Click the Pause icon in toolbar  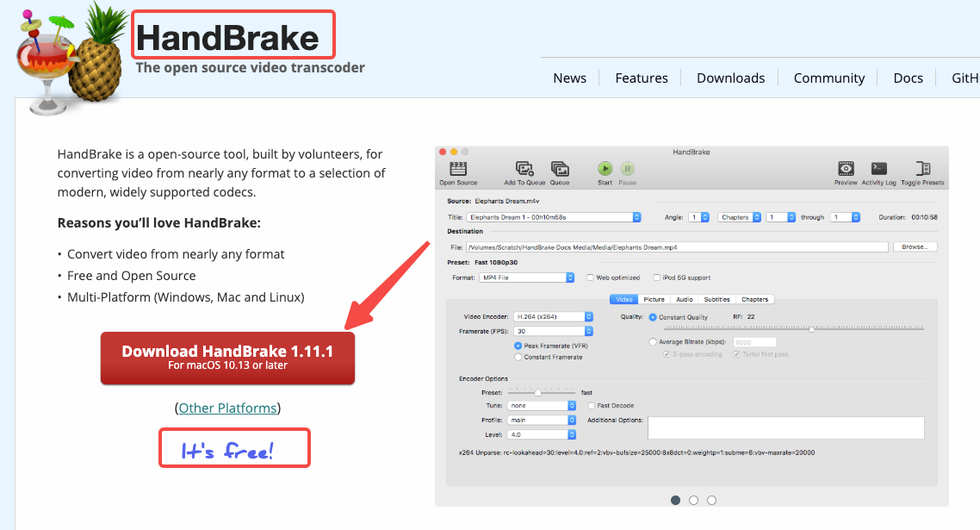point(627,169)
